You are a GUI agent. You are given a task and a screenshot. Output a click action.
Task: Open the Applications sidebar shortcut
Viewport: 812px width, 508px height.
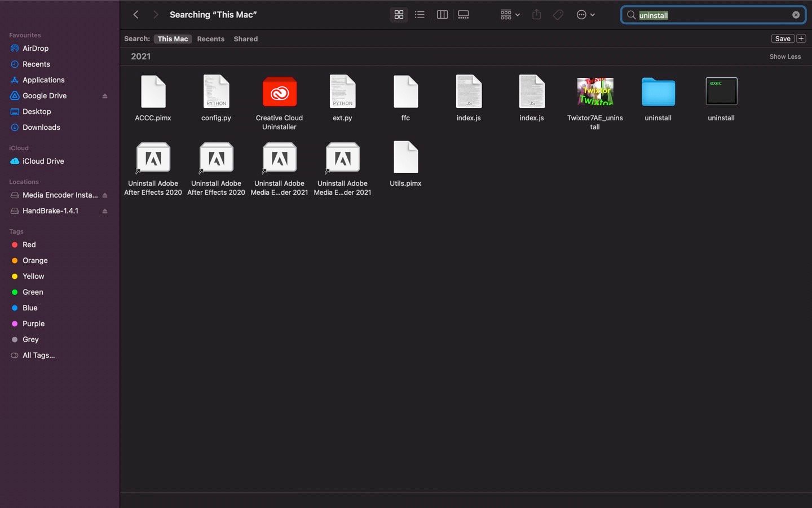43,80
